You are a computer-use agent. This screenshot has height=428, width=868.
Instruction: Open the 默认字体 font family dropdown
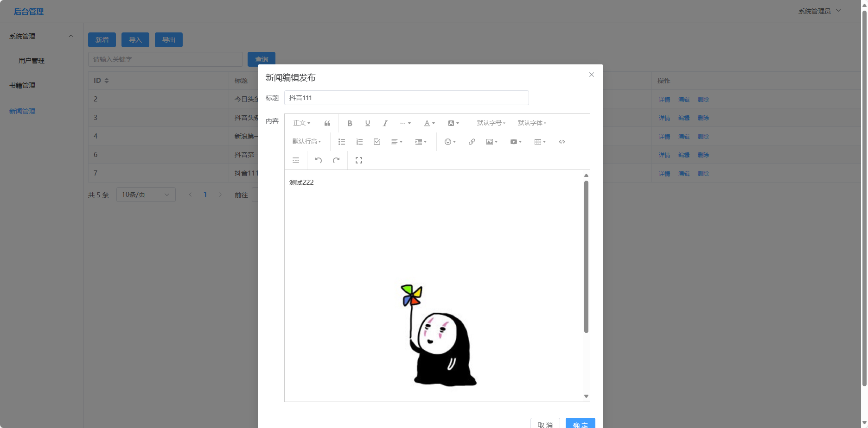[532, 123]
